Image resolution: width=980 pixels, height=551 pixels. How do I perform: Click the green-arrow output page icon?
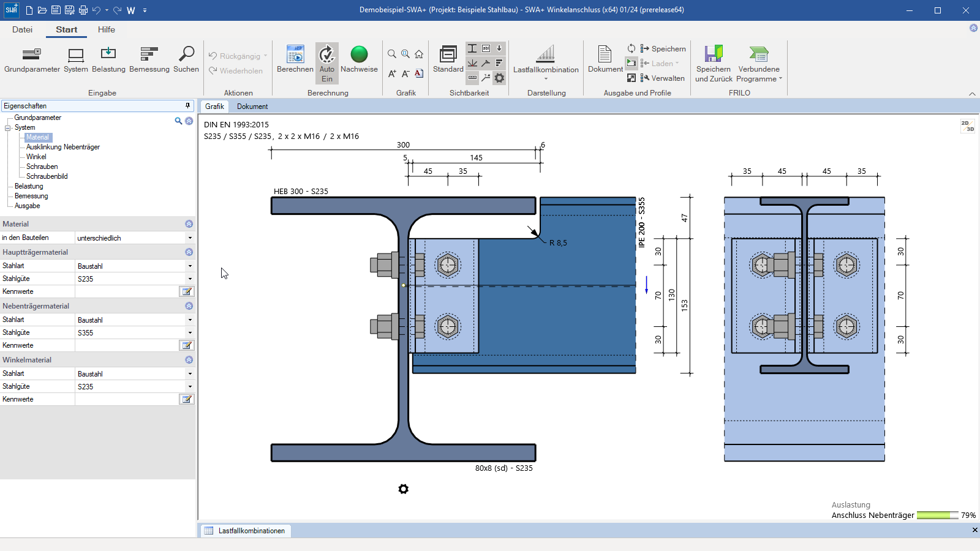631,63
